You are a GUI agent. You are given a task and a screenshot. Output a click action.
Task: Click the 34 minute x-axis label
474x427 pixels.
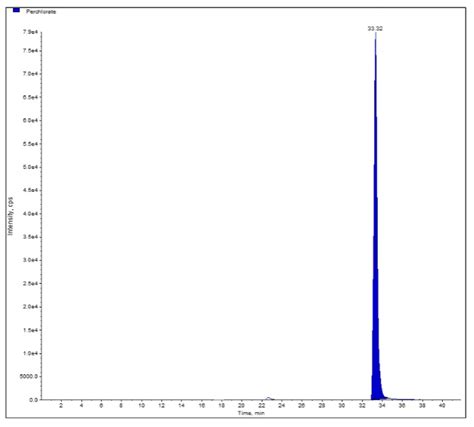[x=382, y=406]
